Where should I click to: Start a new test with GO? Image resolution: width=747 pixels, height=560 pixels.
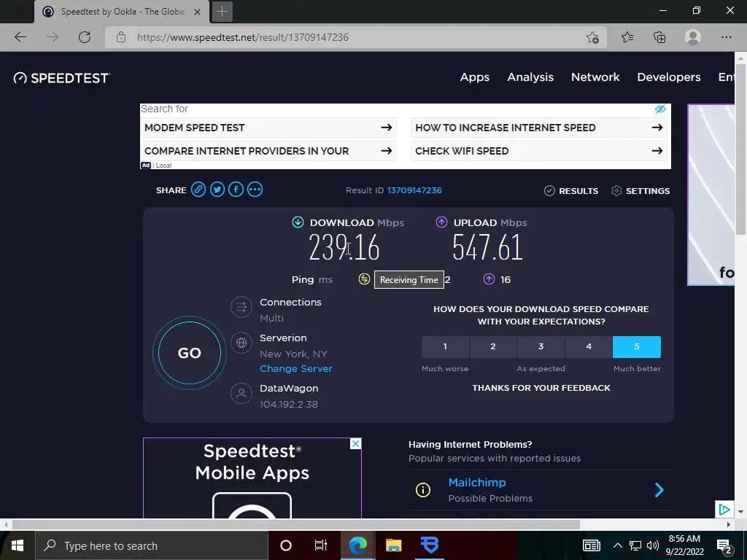[x=190, y=353]
